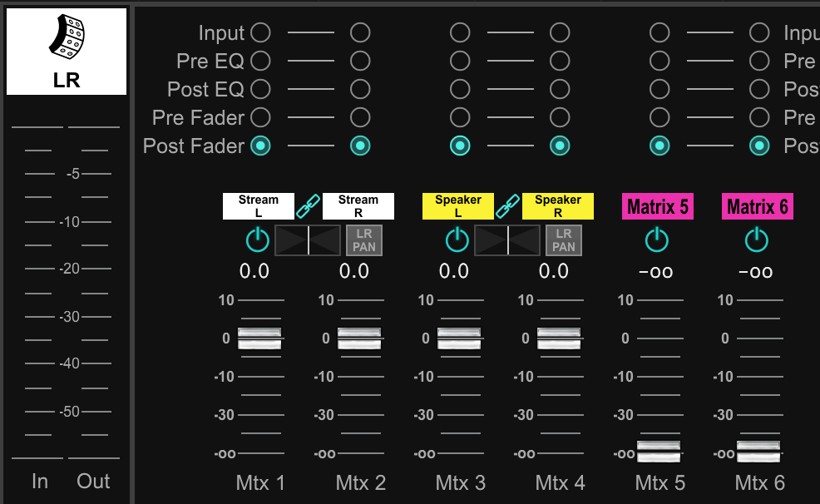Screen dimensions: 820x504
Task: Unlink Stream L and Stream R chain icon
Action: [x=308, y=206]
